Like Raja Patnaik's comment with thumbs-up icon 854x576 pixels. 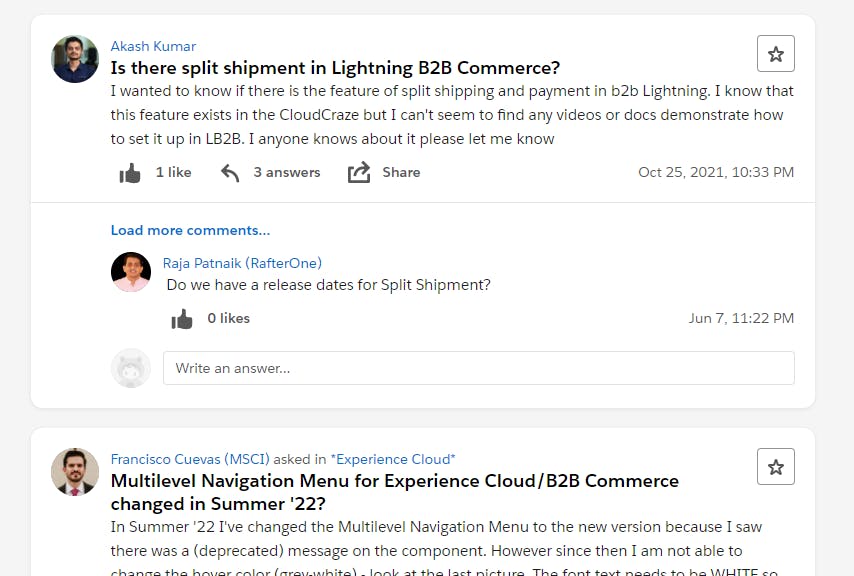click(182, 319)
